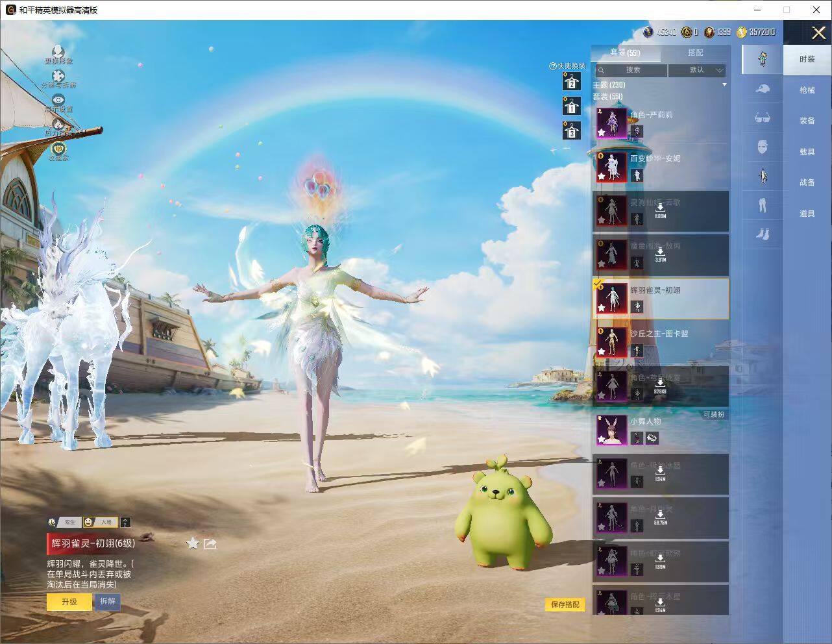Viewport: 832px width, 644px height.
Task: Open the 默认 sort dropdown
Action: (697, 69)
